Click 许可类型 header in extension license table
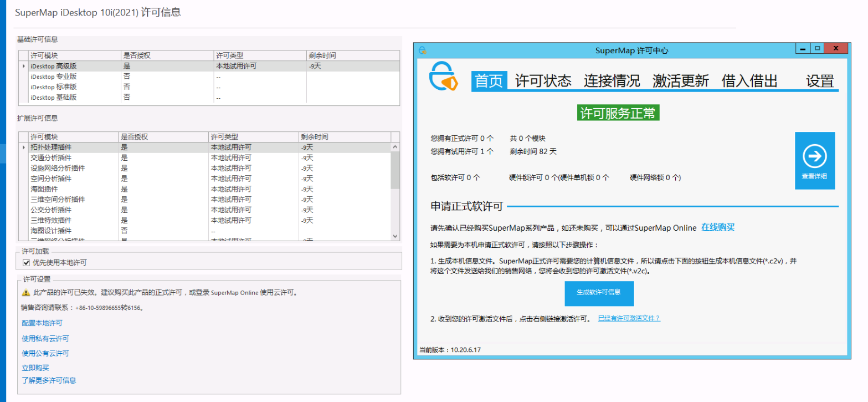 (254, 137)
